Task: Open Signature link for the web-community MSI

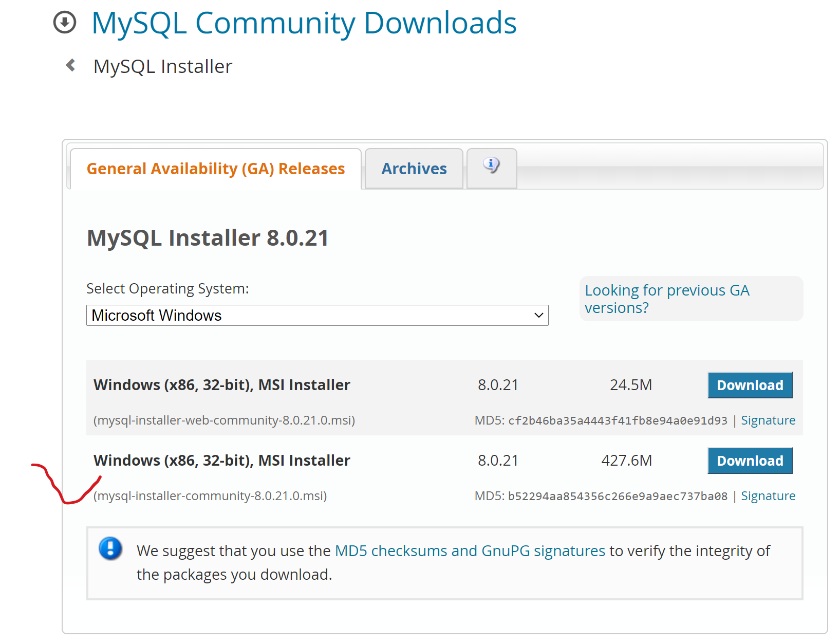Action: (x=768, y=420)
